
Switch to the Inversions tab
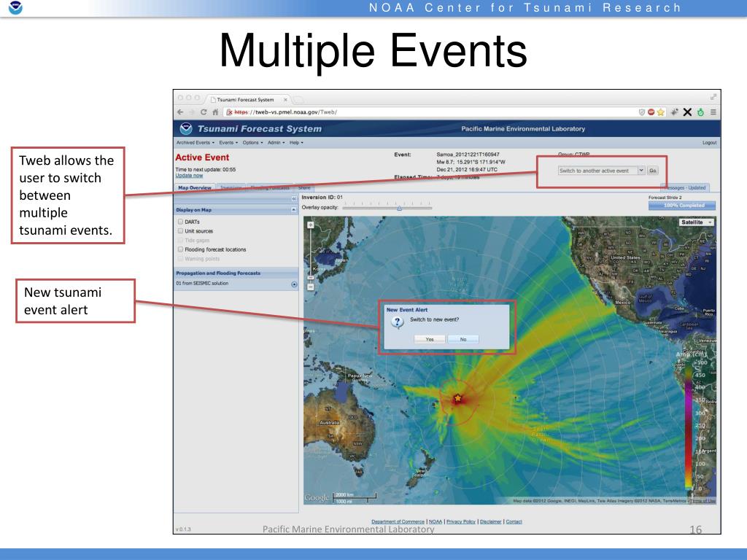coord(231,187)
